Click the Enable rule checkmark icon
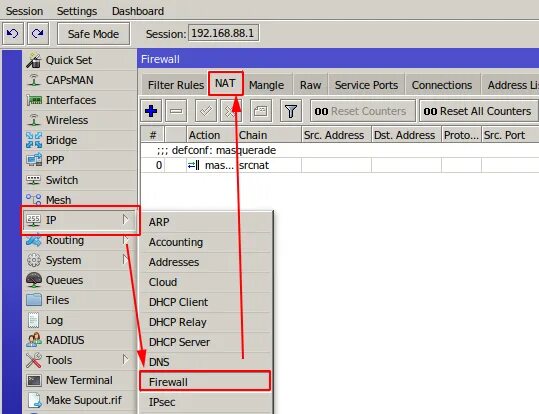Viewport: 539px width, 414px height. click(206, 111)
